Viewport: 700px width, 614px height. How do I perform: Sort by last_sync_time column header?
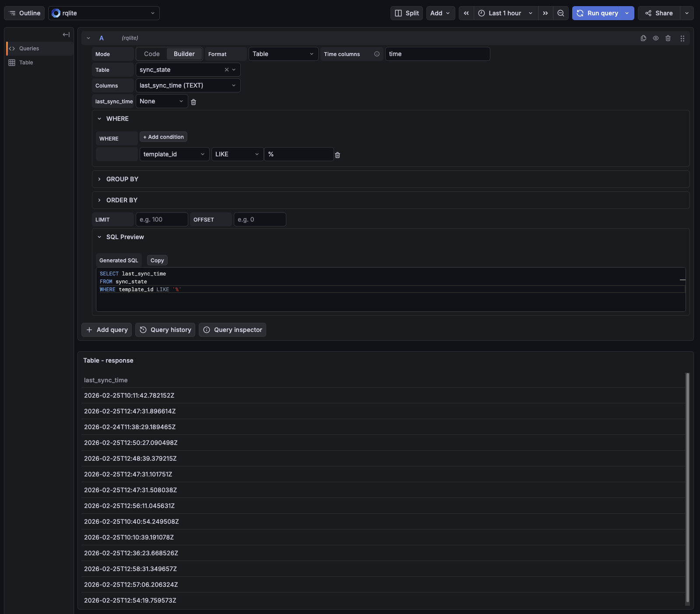(106, 380)
